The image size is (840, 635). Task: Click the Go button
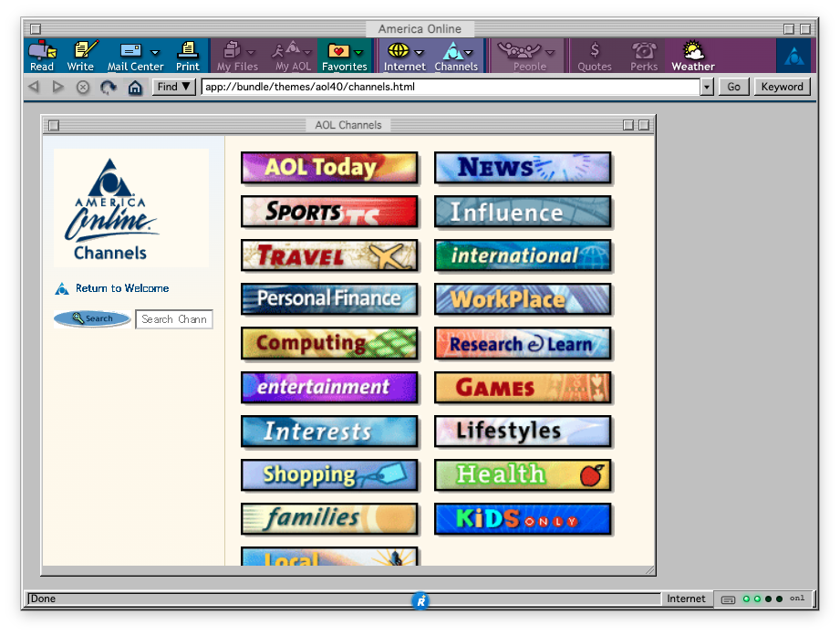(x=734, y=87)
